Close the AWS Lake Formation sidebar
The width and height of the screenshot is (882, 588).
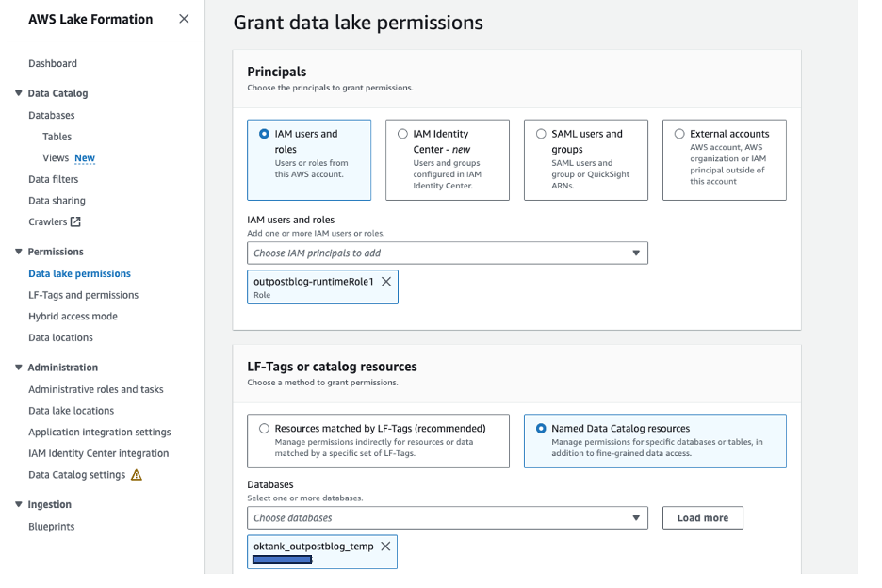coord(184,19)
